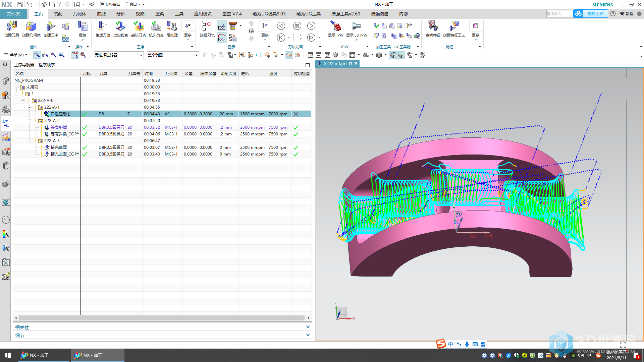Toggle the show MCS eye button
Screen dimensions: 644x362
coord(393,55)
